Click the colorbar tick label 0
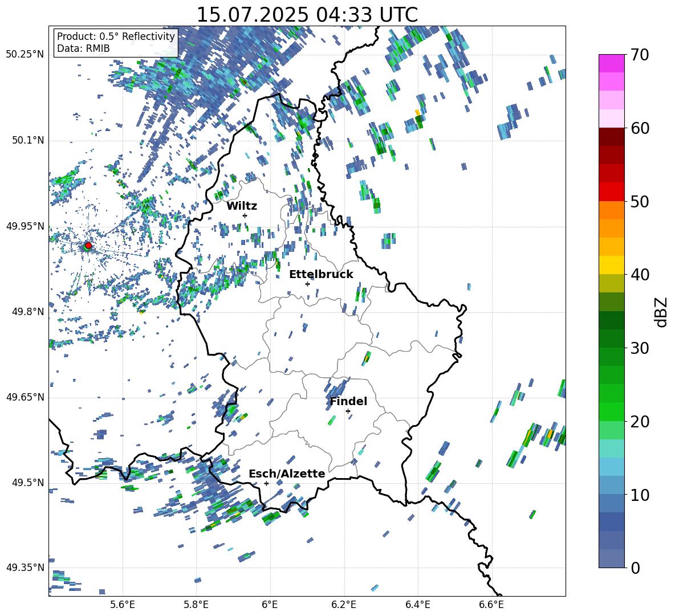Image resolution: width=675 pixels, height=616 pixels. (635, 568)
